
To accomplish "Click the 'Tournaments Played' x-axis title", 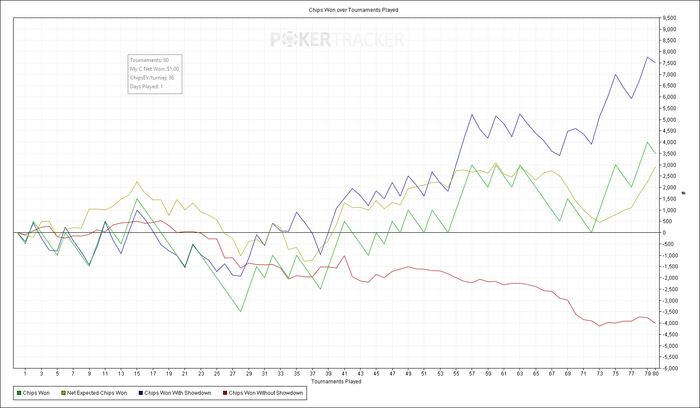I will pyautogui.click(x=336, y=382).
